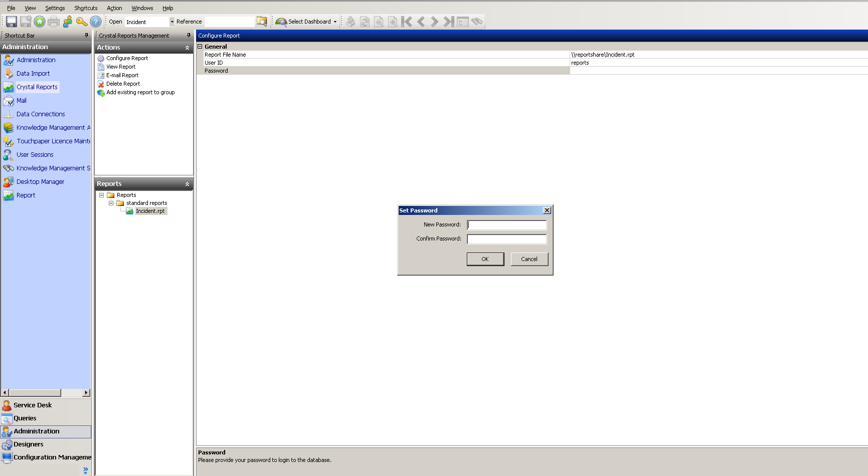Select Incident.rpt in the Reports tree
Viewport: 868px width, 476px height.
[150, 211]
